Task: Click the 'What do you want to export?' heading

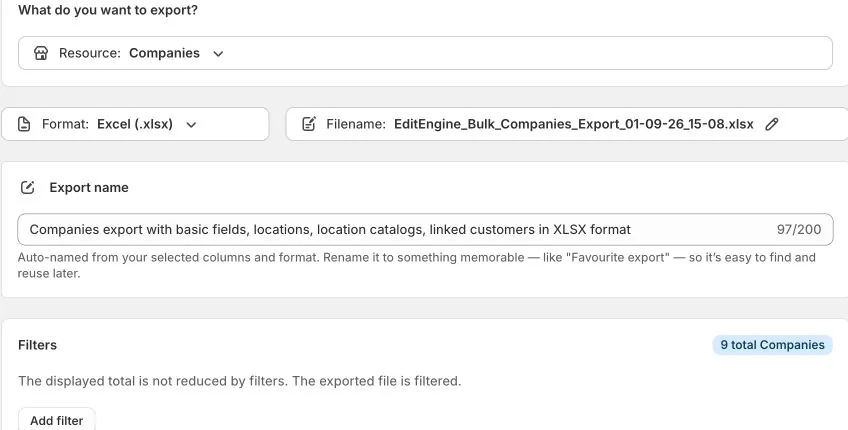Action: point(108,10)
